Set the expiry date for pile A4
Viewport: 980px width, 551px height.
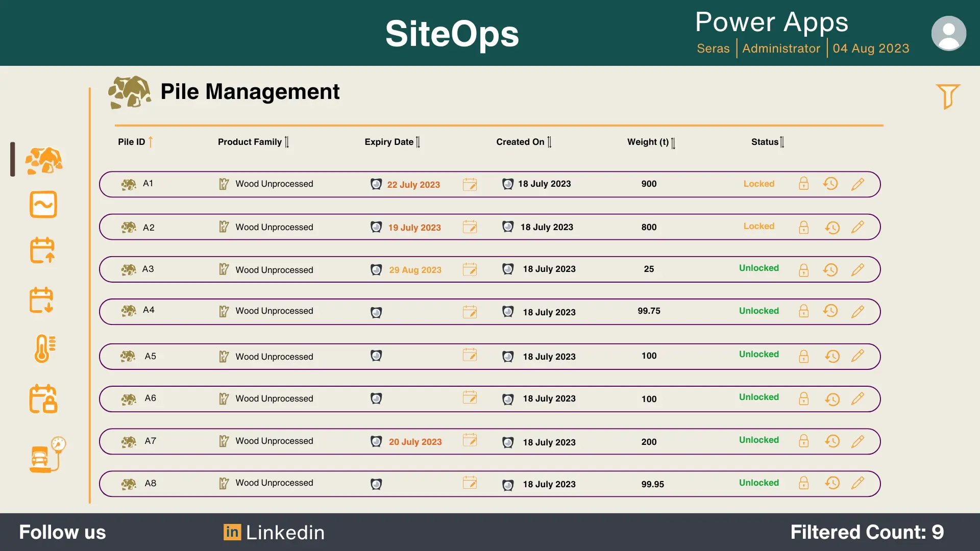pos(470,312)
